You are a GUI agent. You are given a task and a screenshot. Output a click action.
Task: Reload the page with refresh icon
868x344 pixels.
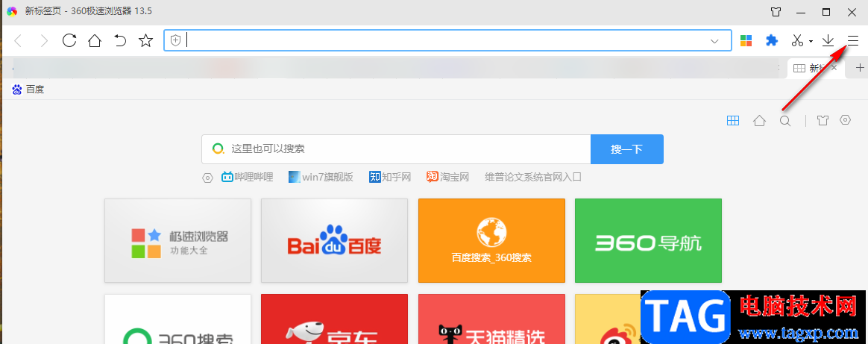(x=69, y=40)
